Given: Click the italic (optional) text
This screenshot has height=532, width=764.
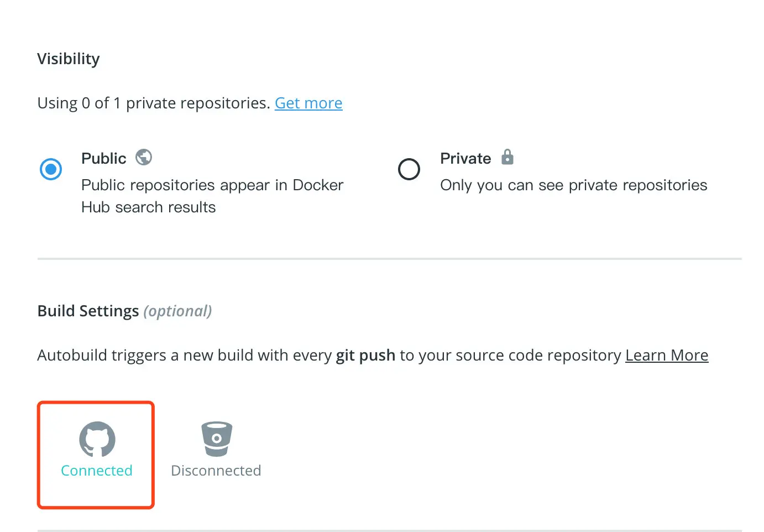Looking at the screenshot, I should tap(177, 311).
